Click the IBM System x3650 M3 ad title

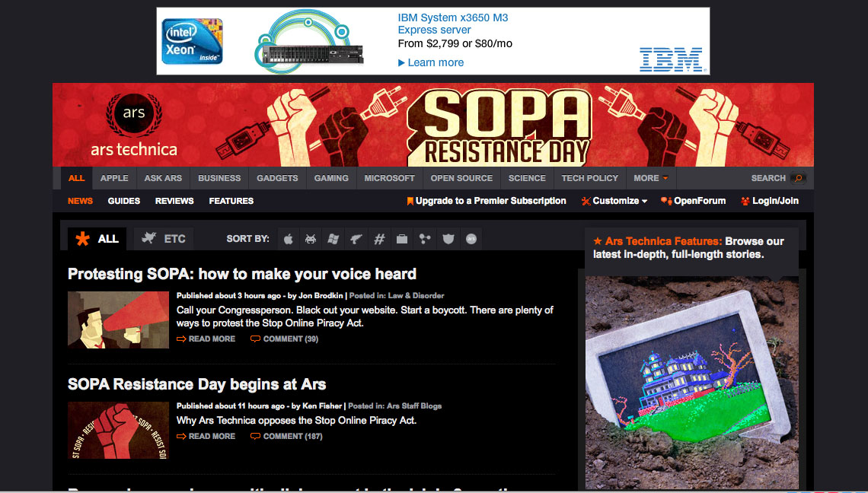(x=453, y=24)
